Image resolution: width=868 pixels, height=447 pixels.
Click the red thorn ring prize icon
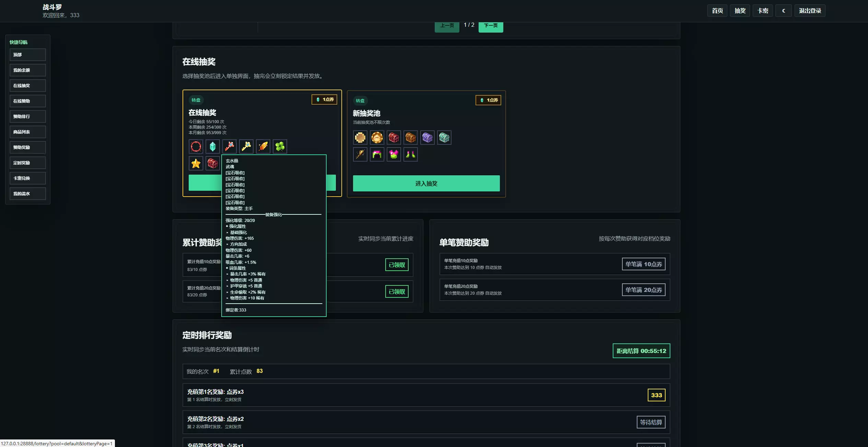196,146
